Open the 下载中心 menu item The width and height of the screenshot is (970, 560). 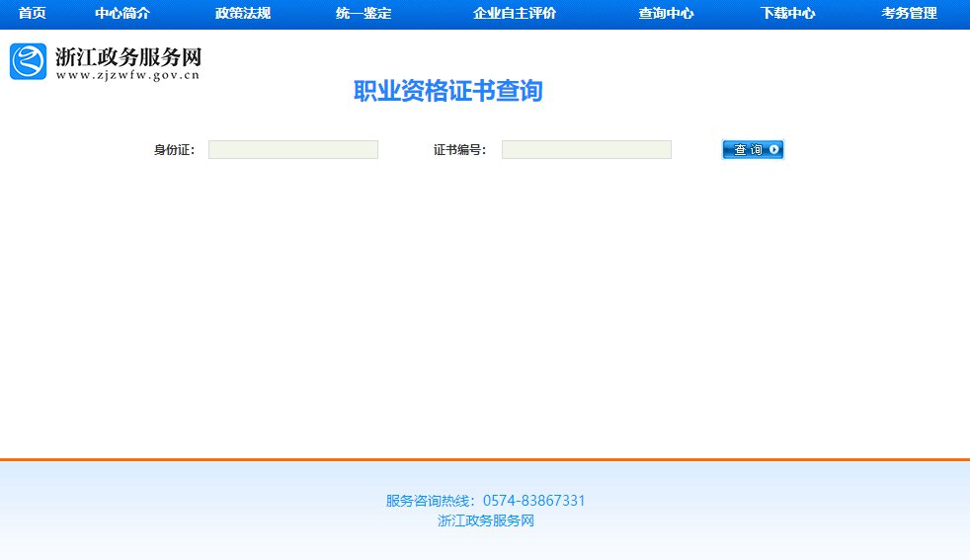coord(787,14)
